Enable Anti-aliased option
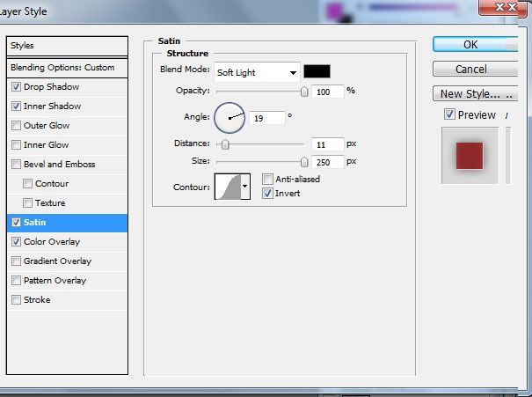 point(268,179)
